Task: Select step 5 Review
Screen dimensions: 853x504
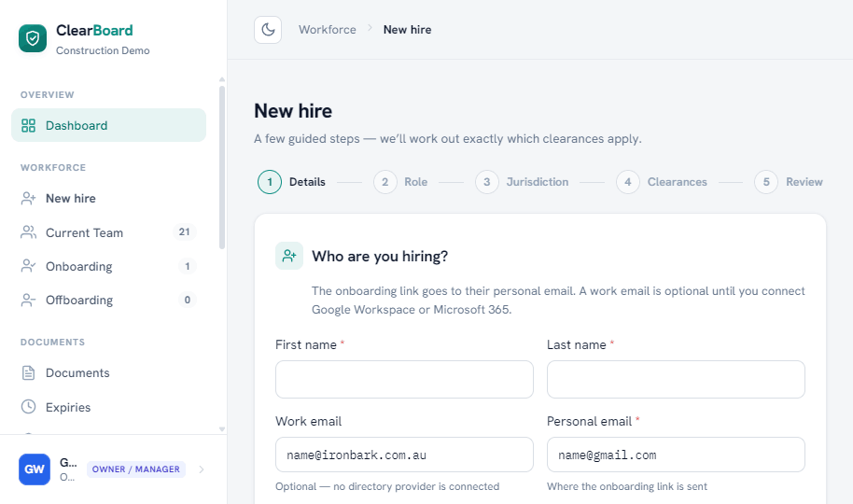Action: [789, 182]
